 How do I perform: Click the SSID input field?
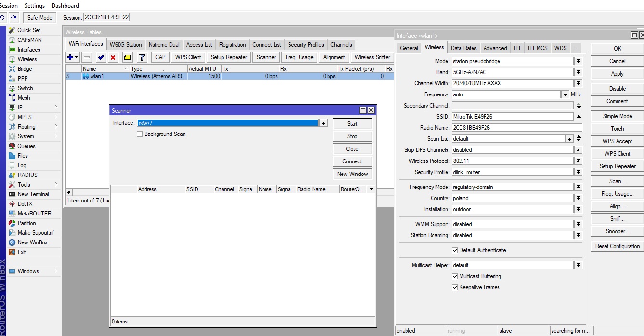(512, 117)
